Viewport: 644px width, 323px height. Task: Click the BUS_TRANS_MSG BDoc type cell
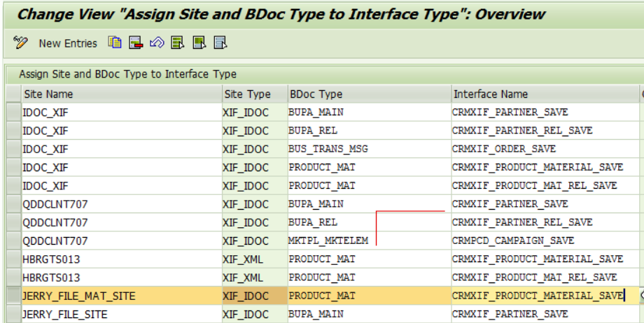click(x=370, y=149)
